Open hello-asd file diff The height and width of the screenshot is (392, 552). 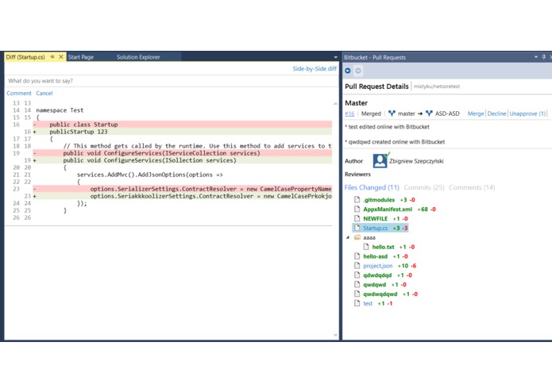pos(375,256)
